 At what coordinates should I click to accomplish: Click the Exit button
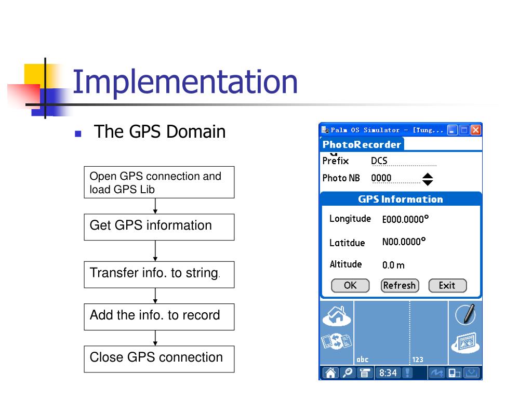click(x=447, y=285)
